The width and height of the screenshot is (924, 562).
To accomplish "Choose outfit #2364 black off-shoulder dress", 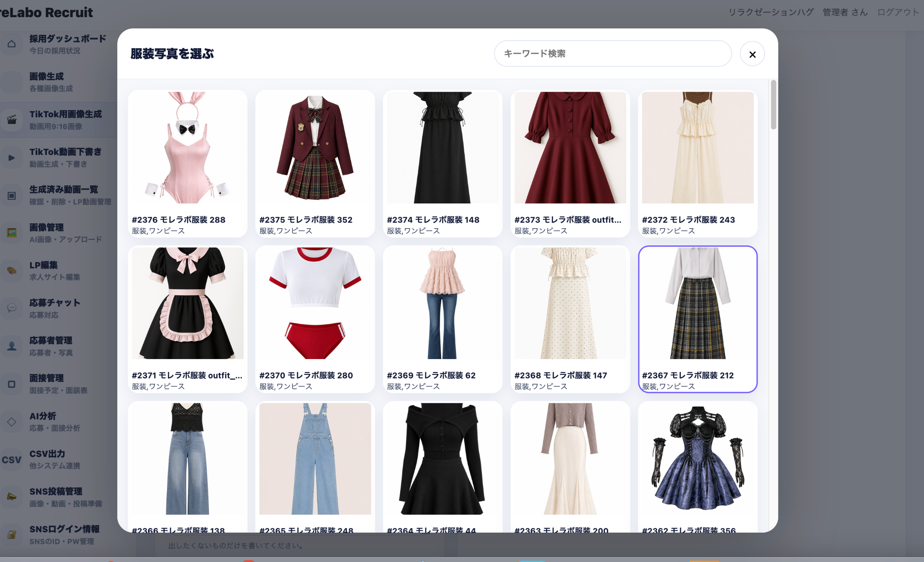I will tap(443, 467).
